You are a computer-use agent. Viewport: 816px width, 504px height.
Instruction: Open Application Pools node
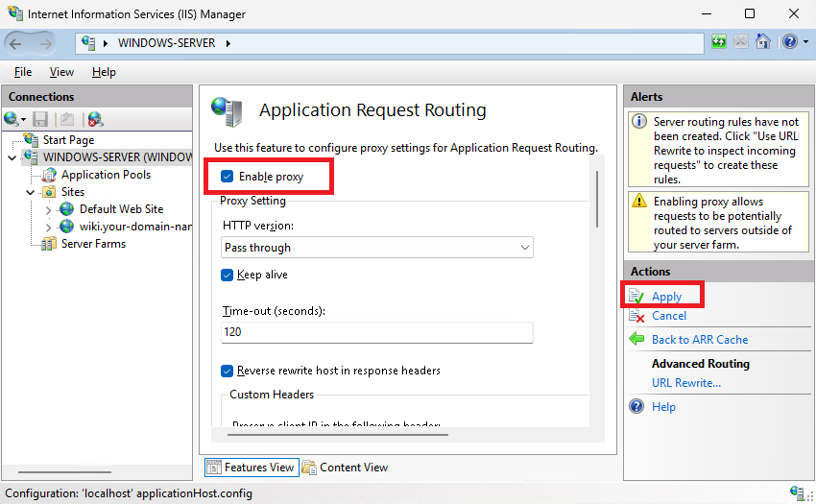click(106, 175)
